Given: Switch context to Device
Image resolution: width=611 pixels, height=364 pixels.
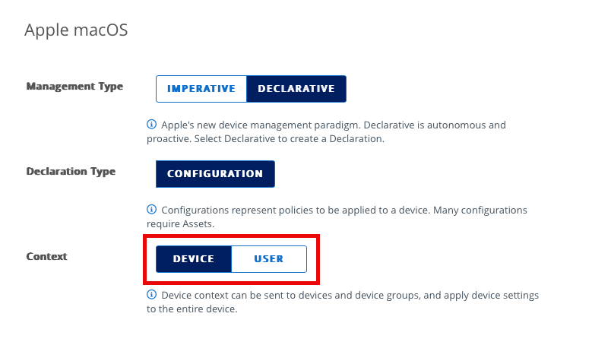Looking at the screenshot, I should coord(194,259).
